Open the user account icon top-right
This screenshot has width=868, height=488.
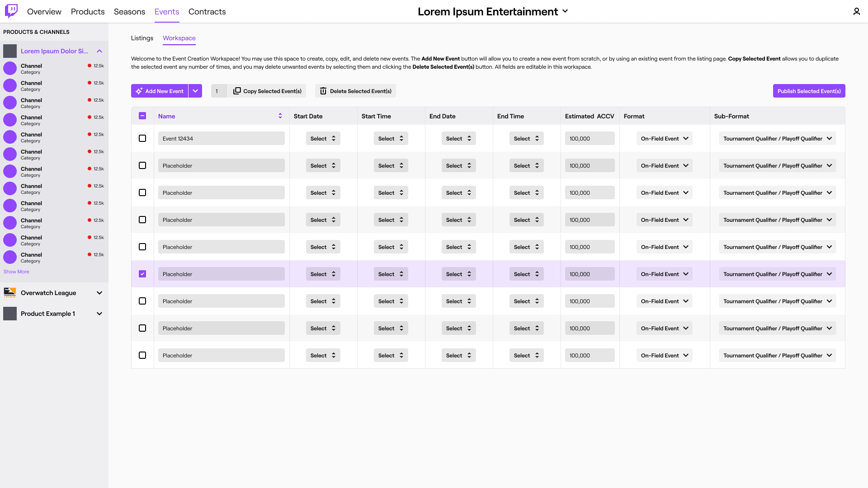tap(856, 11)
